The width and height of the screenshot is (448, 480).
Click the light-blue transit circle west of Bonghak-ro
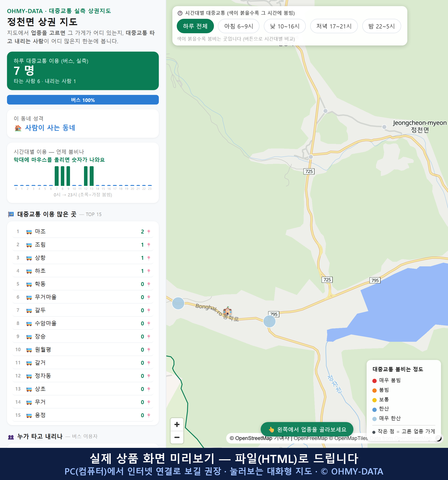[x=178, y=303]
